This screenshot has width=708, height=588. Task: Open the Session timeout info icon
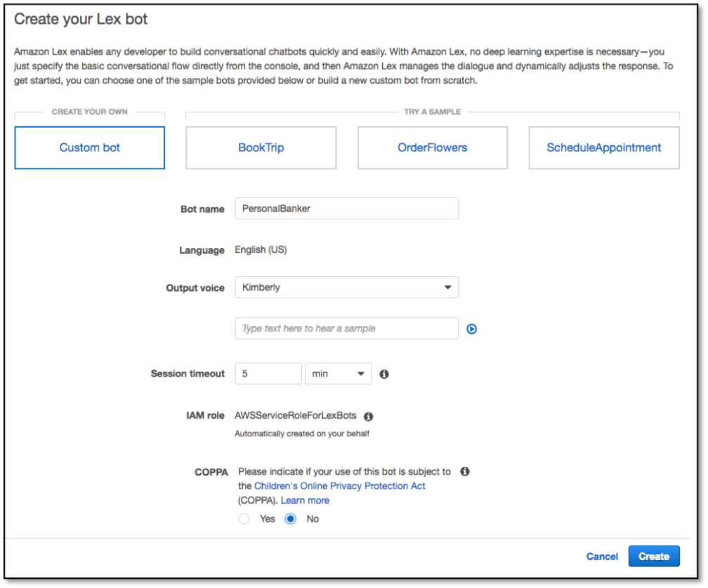(x=383, y=374)
